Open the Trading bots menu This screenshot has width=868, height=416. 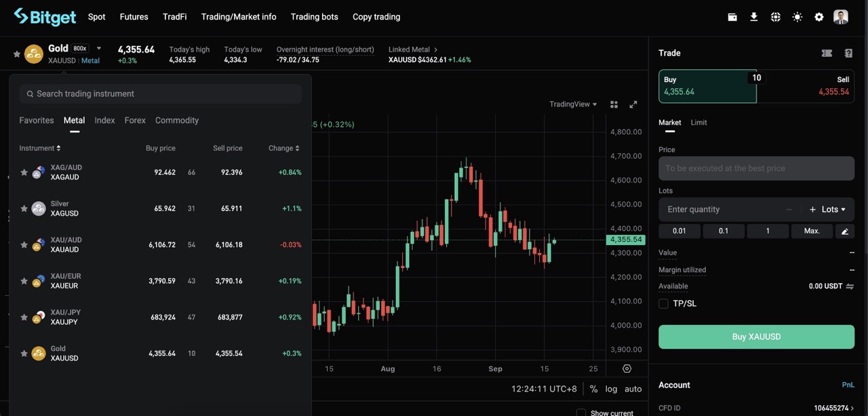click(314, 17)
